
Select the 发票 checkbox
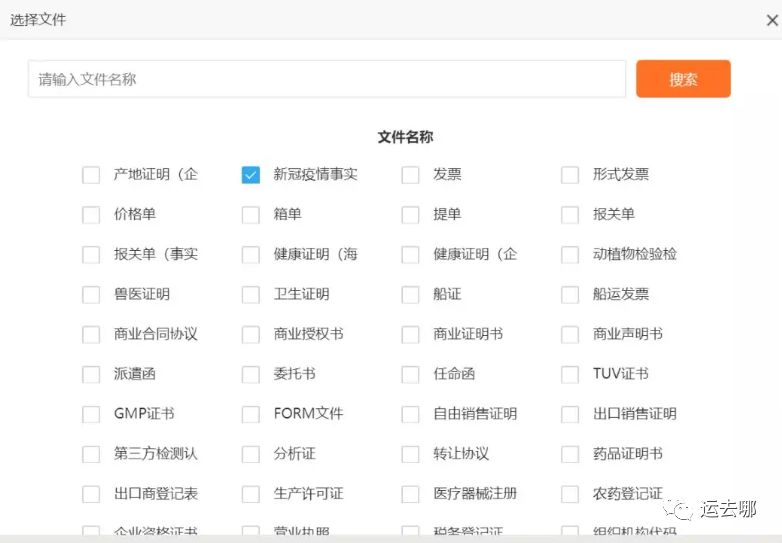click(410, 175)
